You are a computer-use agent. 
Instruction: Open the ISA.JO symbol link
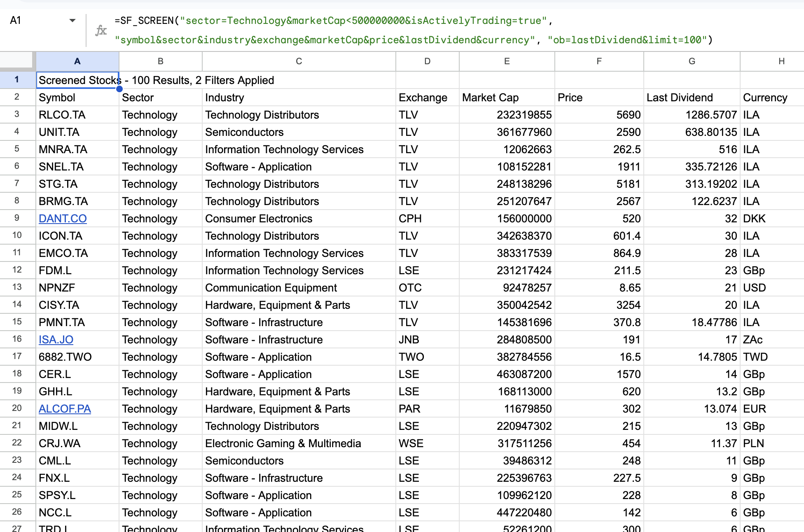[56, 340]
